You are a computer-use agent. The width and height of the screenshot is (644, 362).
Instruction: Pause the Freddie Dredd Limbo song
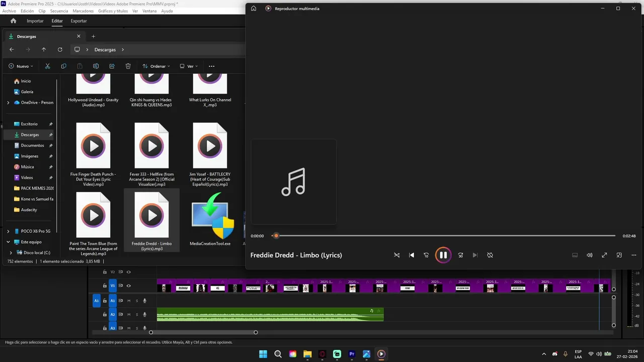[x=443, y=255]
